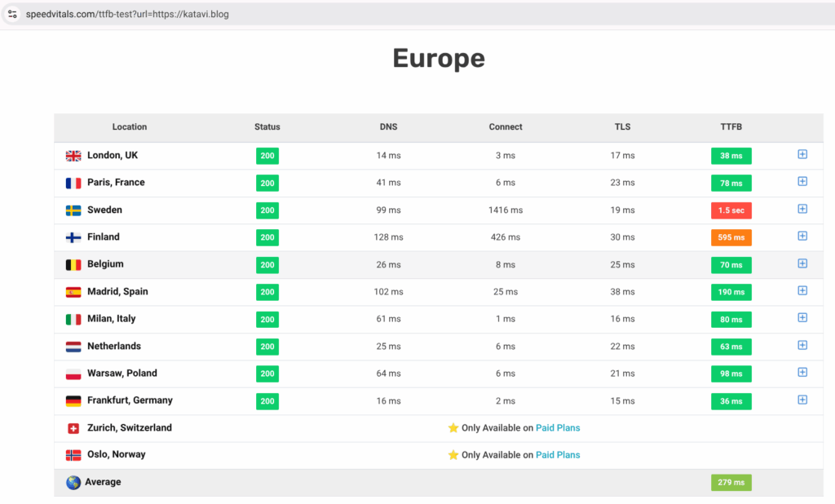The height and width of the screenshot is (504, 835).
Task: Click the 200 status badge for Belgium
Action: point(267,265)
